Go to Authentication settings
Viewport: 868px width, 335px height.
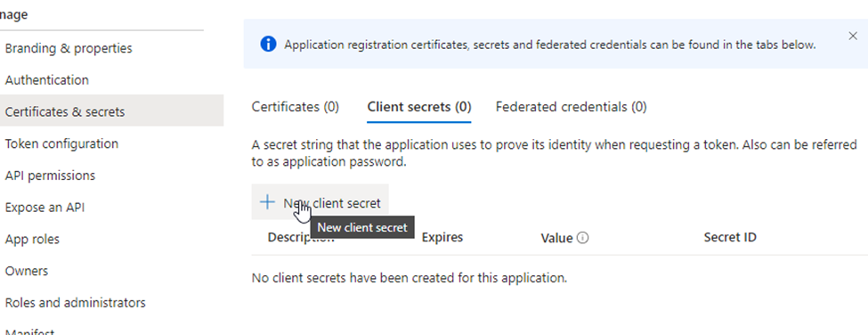[47, 79]
